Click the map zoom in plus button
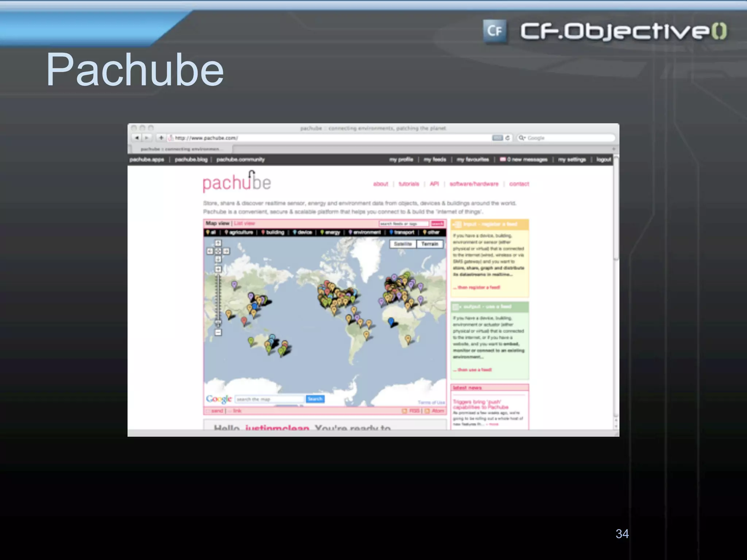 click(x=218, y=269)
